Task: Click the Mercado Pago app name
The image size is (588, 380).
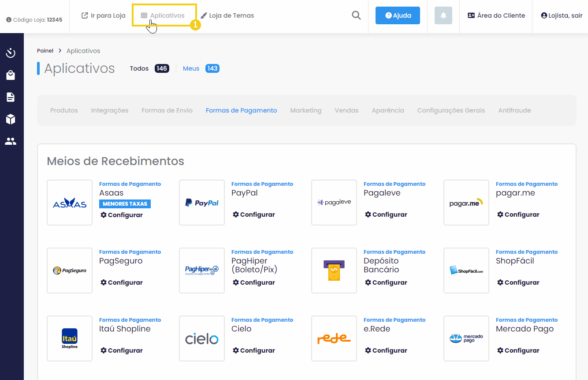Action: click(525, 329)
